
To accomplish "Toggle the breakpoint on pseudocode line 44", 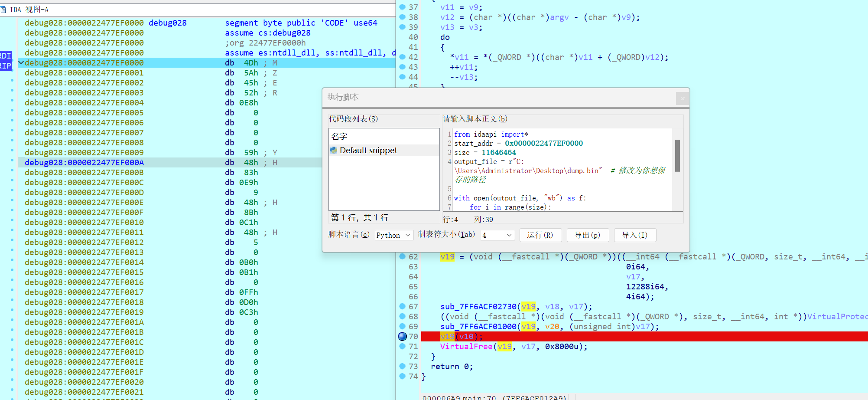I will [402, 77].
